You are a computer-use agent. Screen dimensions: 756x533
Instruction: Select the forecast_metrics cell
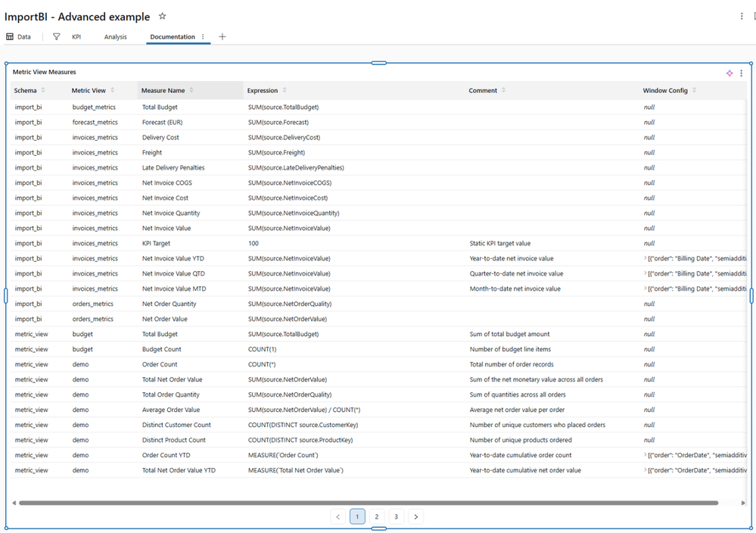(x=95, y=122)
